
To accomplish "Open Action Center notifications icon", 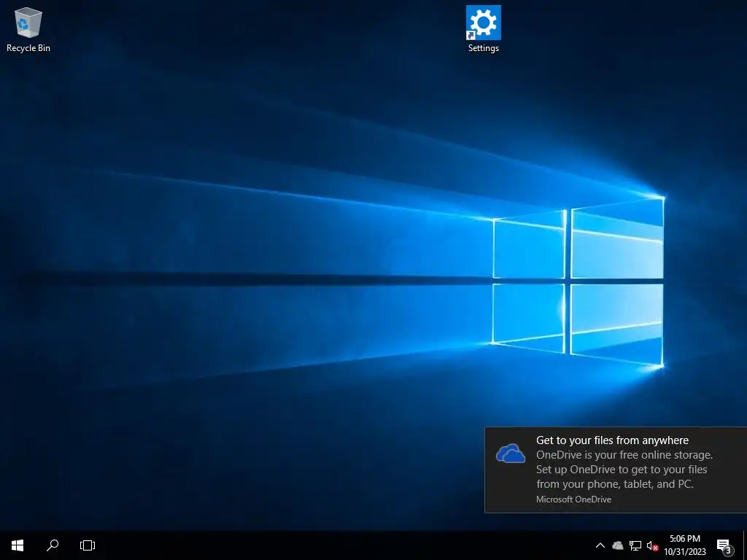I will click(724, 546).
